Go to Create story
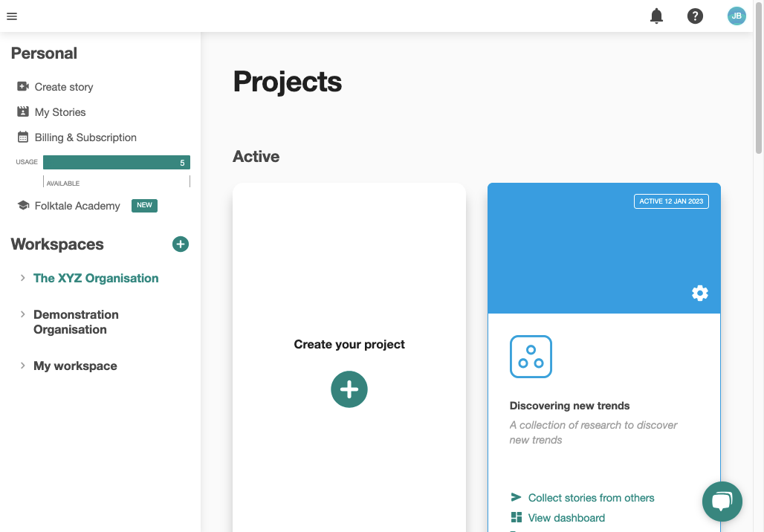This screenshot has width=764, height=532. pyautogui.click(x=64, y=87)
